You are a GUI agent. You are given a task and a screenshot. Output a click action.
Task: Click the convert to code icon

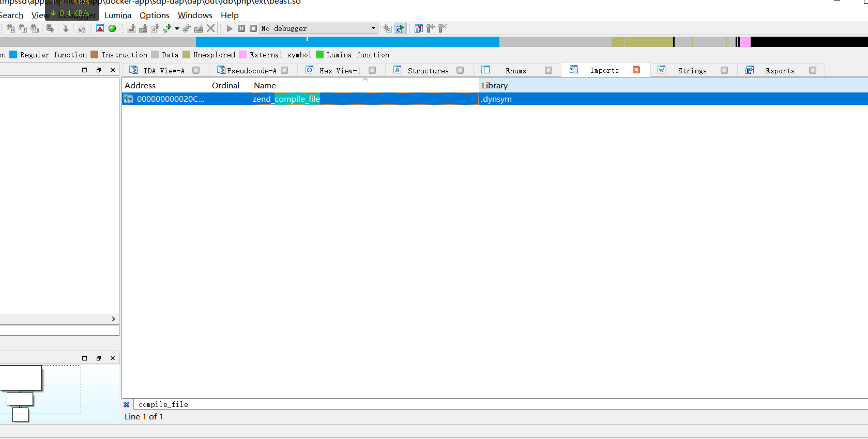click(131, 28)
